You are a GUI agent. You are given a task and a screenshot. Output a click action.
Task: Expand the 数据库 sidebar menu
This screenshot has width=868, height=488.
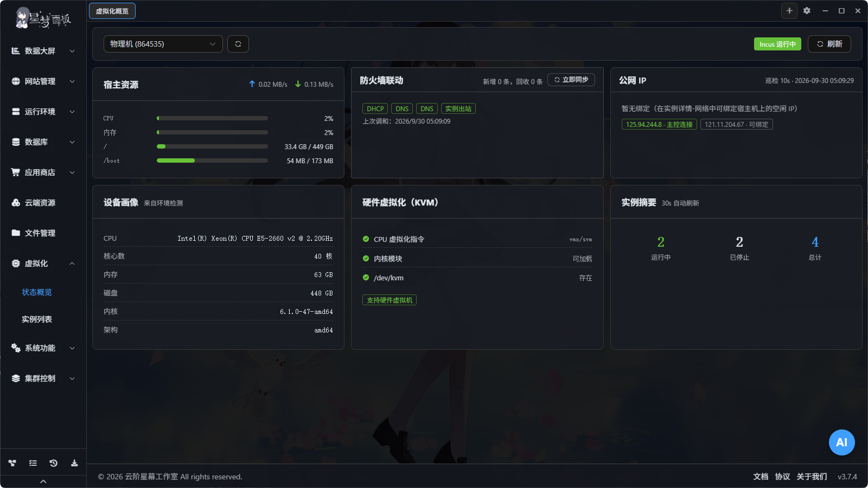43,142
